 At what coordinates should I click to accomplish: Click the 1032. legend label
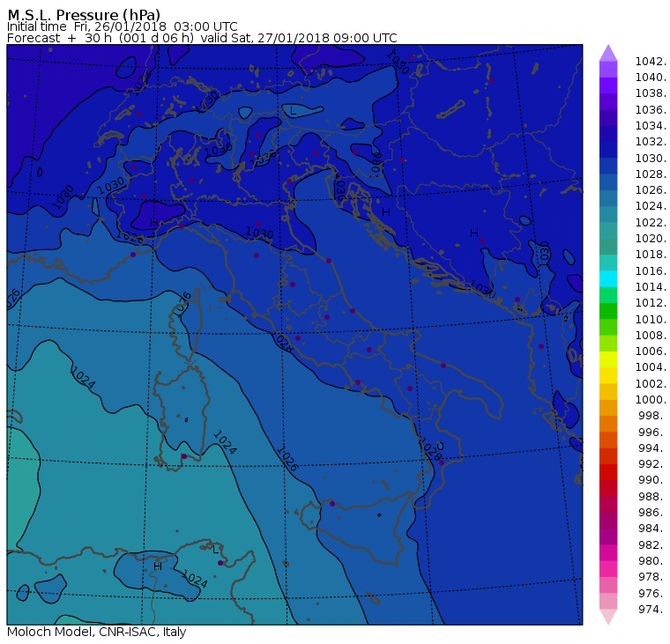coord(651,142)
